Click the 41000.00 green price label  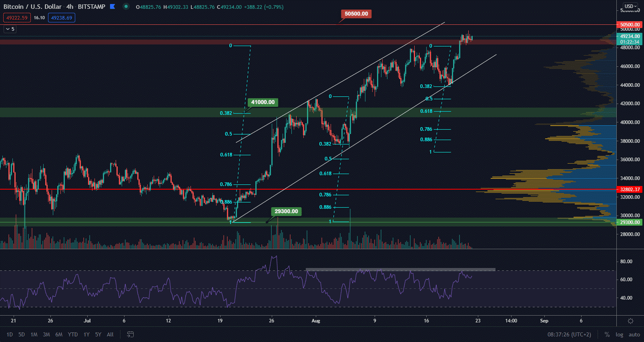[x=263, y=102]
